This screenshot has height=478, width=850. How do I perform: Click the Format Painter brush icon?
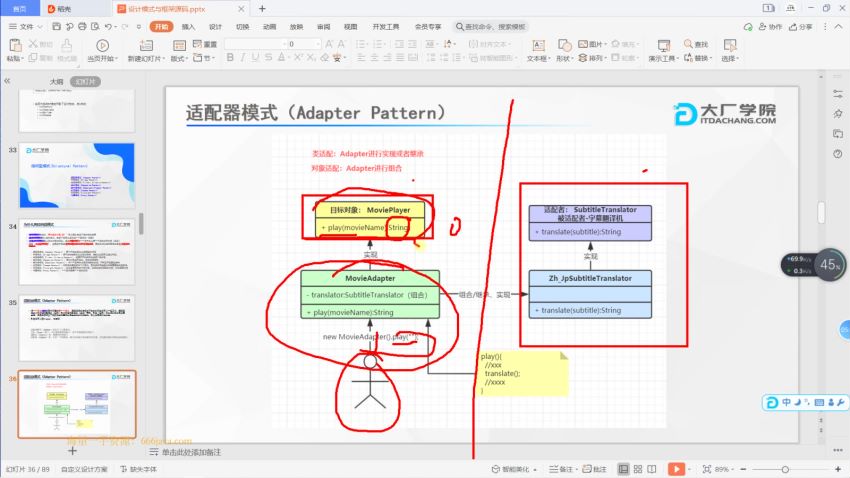coord(66,46)
